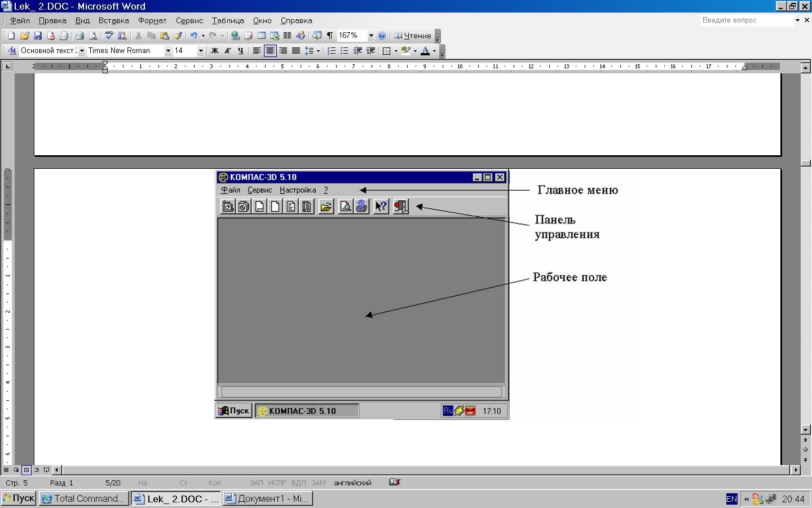Expand the style dropdown 'Основной текст'
Viewport: 812px width, 508px height.
[x=82, y=51]
